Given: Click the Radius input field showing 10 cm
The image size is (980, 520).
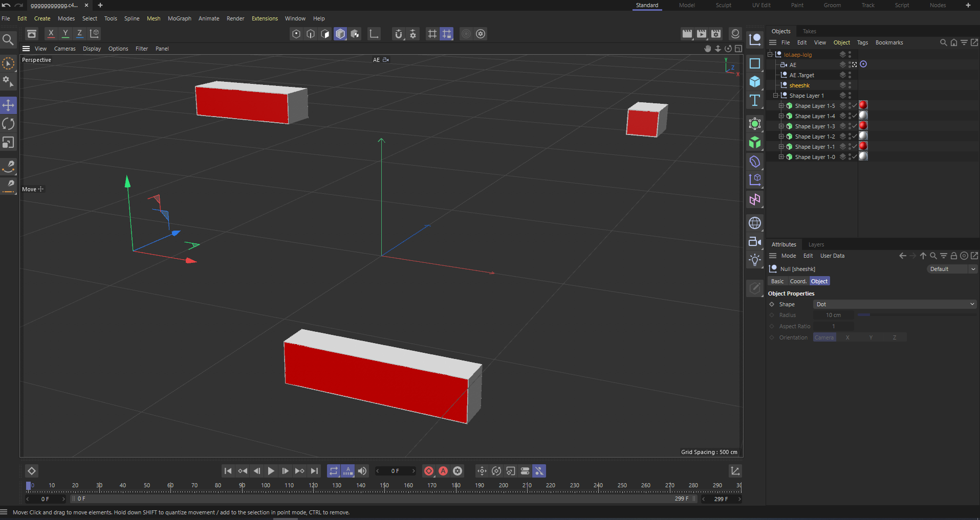Looking at the screenshot, I should point(834,315).
